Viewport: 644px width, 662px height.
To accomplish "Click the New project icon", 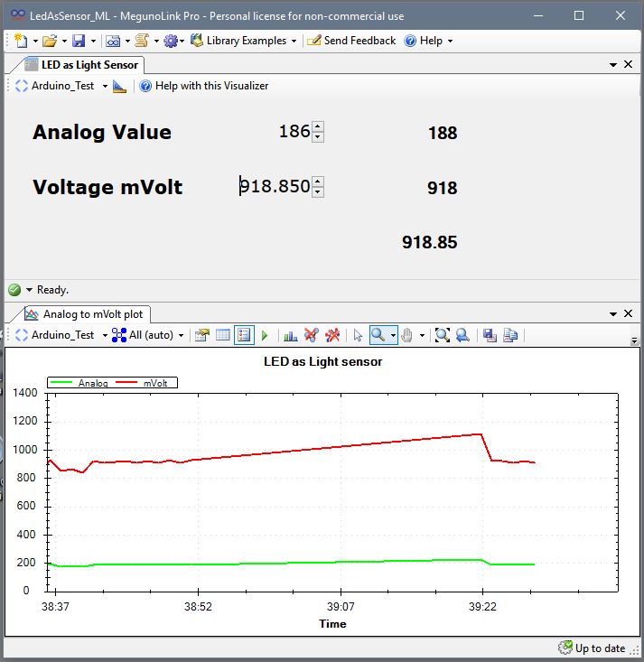I will tap(21, 41).
